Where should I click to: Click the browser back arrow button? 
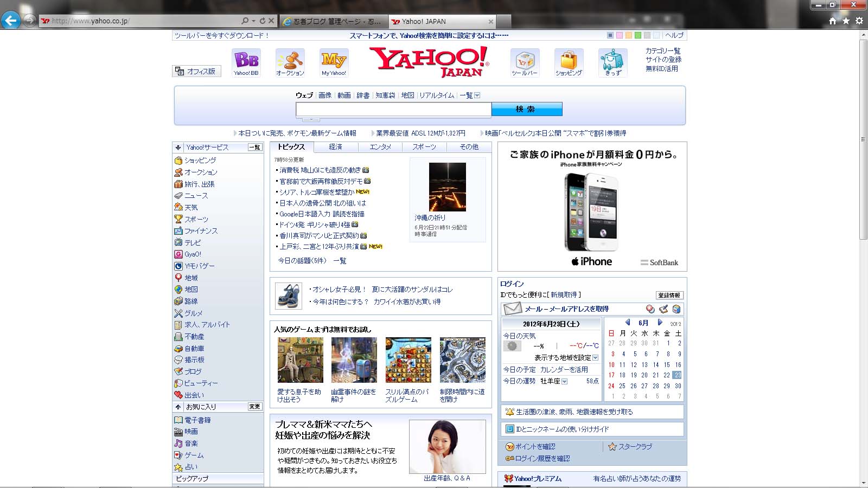(x=11, y=21)
